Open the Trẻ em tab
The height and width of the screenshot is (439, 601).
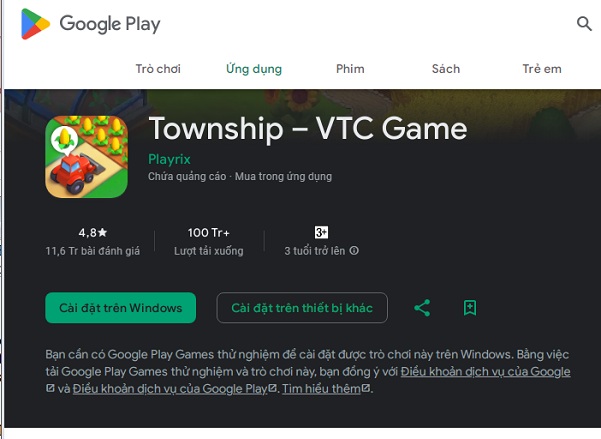click(542, 69)
